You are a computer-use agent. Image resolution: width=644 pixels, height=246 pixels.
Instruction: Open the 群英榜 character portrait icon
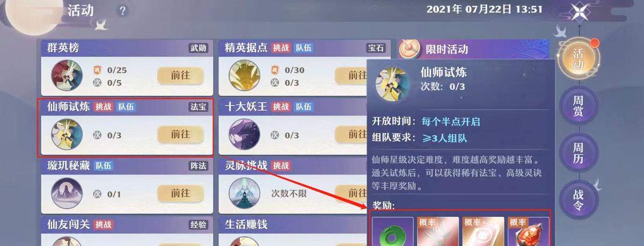[x=67, y=75]
